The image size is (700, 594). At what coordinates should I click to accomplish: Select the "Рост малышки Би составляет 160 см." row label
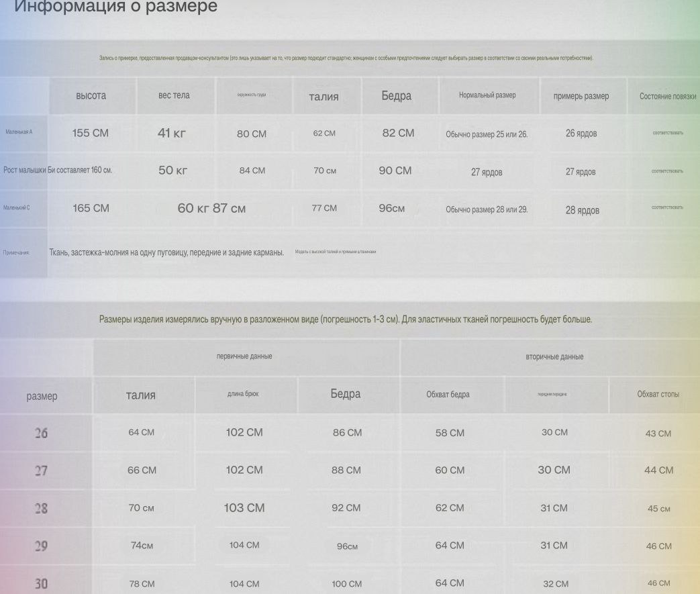click(58, 170)
